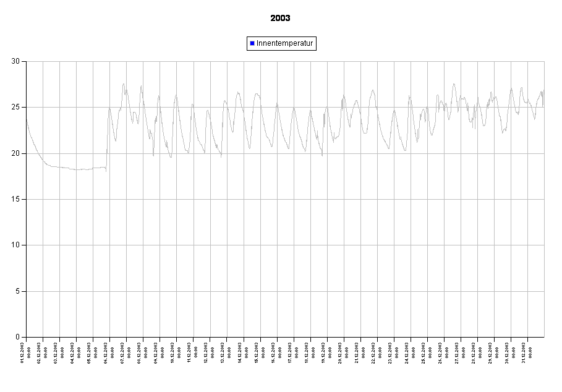
Task: Click the empty plot center below the curve
Action: pos(284,247)
